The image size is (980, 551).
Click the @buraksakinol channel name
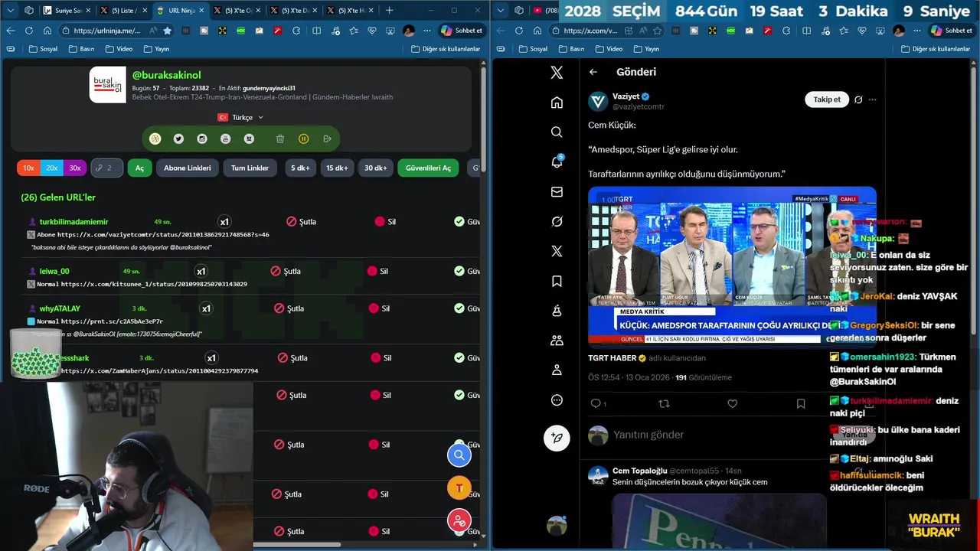click(x=166, y=75)
